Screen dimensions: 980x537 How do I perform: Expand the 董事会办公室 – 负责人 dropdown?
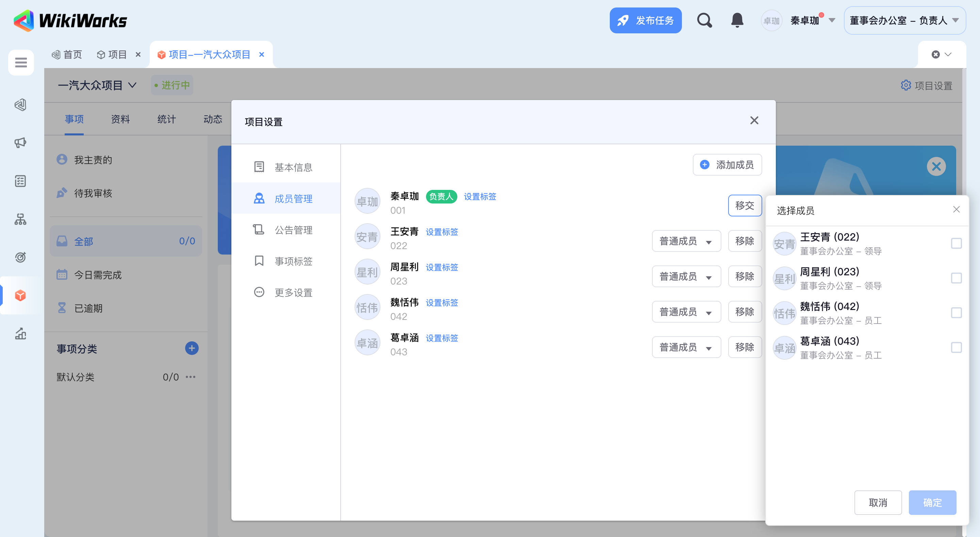[x=904, y=20]
